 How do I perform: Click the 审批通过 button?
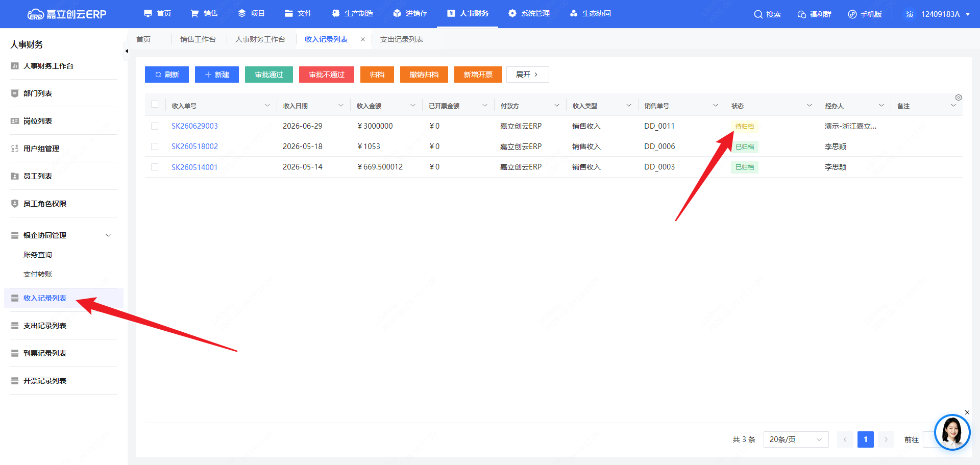(x=269, y=75)
